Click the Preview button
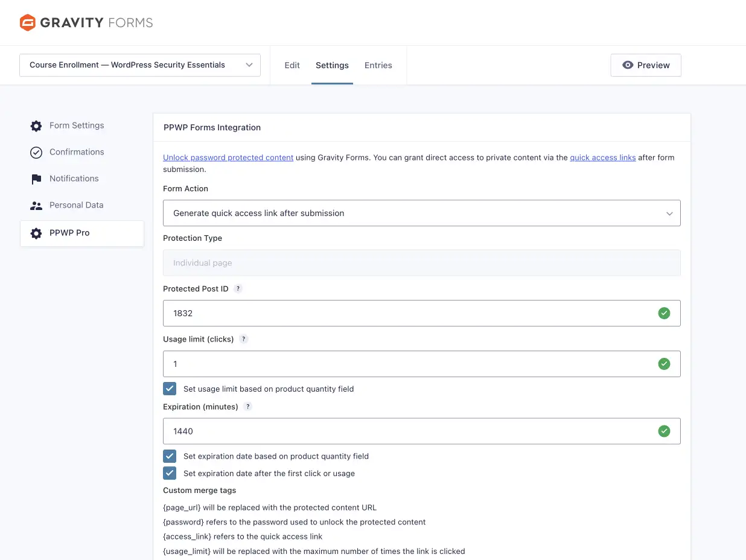Image resolution: width=746 pixels, height=560 pixels. [x=646, y=65]
